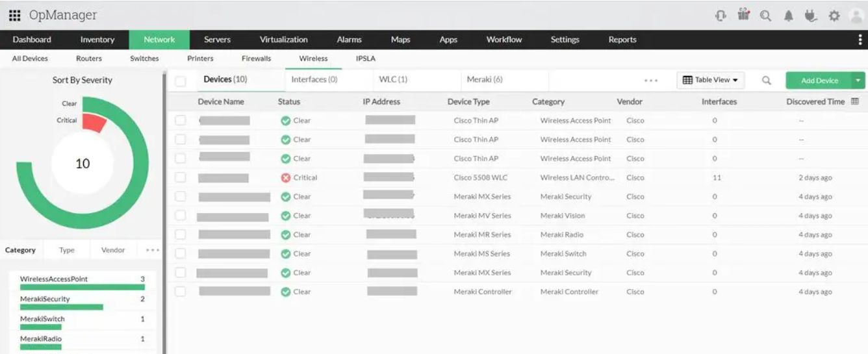Click Clear status icon in Meraki Radio row

285,234
